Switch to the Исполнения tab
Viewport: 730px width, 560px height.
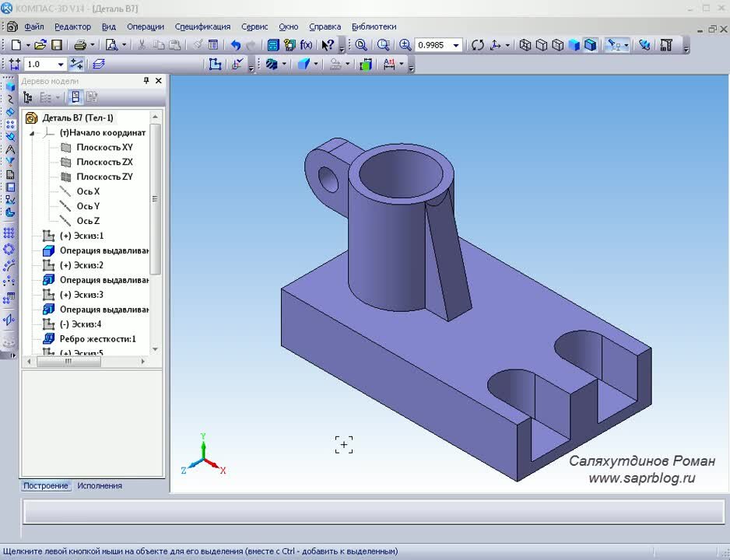[x=100, y=485]
